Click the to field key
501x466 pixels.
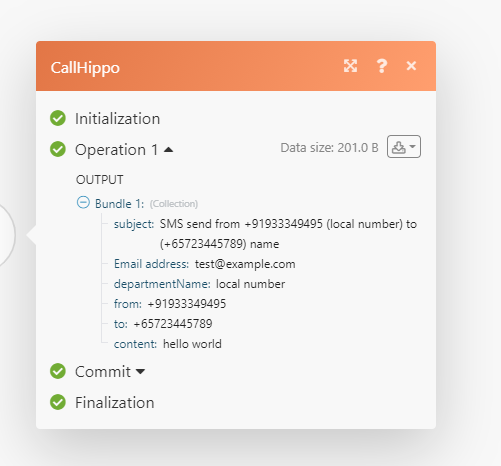(121, 324)
